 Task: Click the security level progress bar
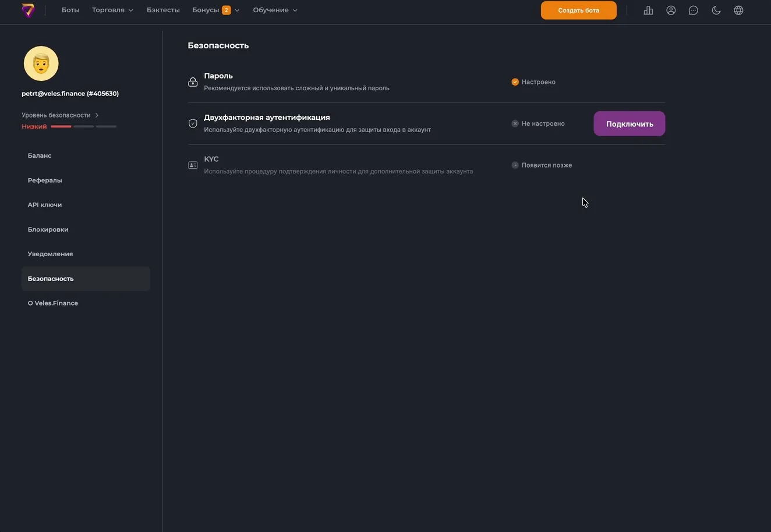tap(83, 126)
